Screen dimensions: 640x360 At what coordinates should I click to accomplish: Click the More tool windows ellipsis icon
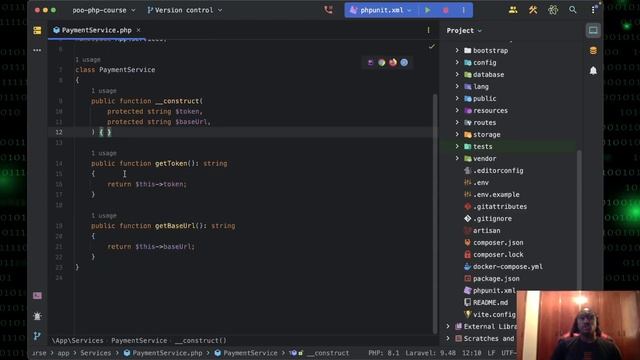point(37,50)
